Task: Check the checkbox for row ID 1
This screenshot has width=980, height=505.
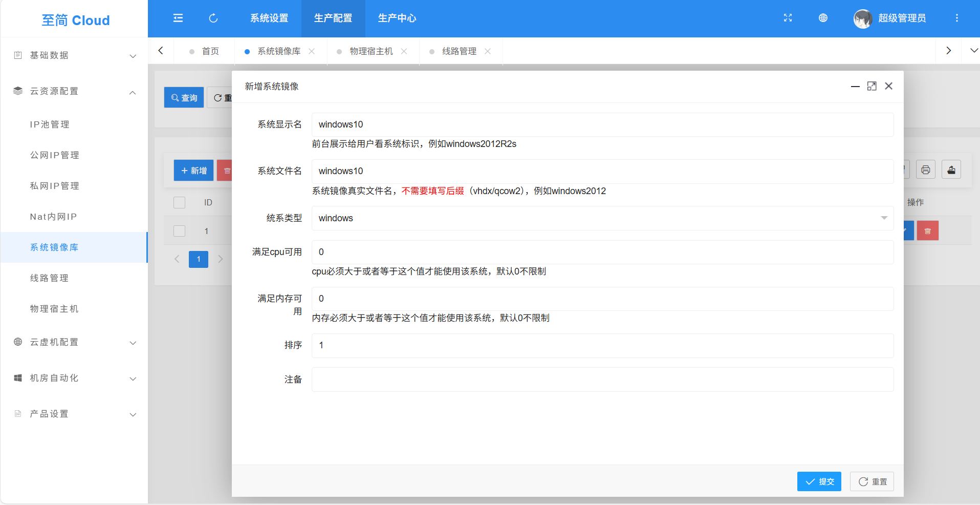Action: [x=179, y=231]
